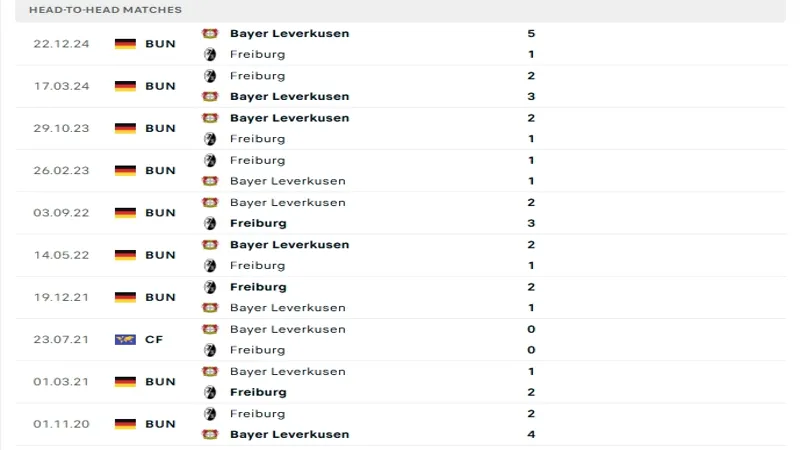This screenshot has height=450, width=800.
Task: Click the Bayer Leverkusen crest in the 14.05.22 match
Action: pyautogui.click(x=210, y=245)
